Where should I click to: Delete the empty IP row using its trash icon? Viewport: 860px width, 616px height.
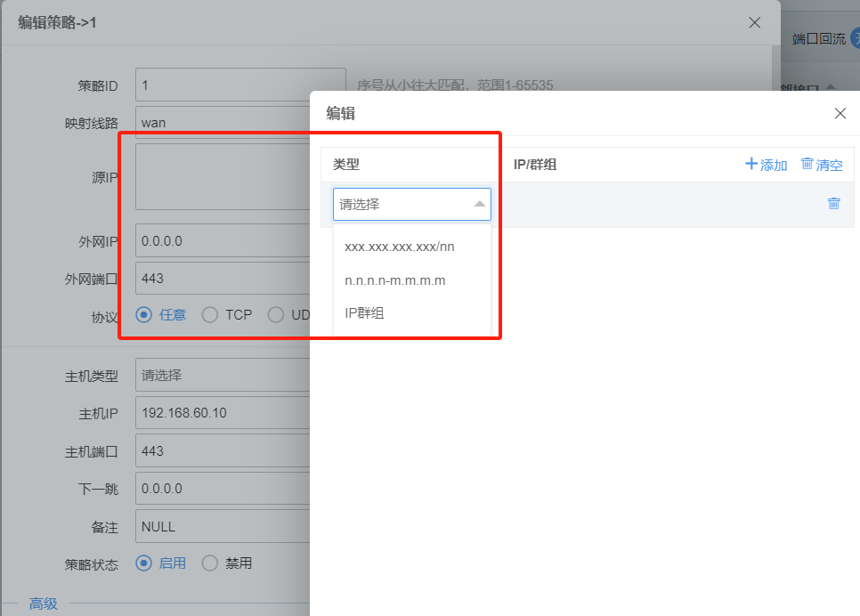tap(833, 203)
